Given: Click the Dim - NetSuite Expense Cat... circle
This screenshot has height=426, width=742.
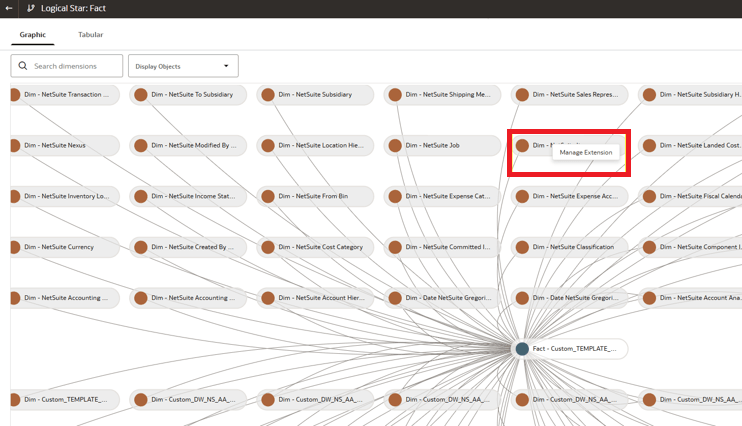Looking at the screenshot, I should 395,196.
